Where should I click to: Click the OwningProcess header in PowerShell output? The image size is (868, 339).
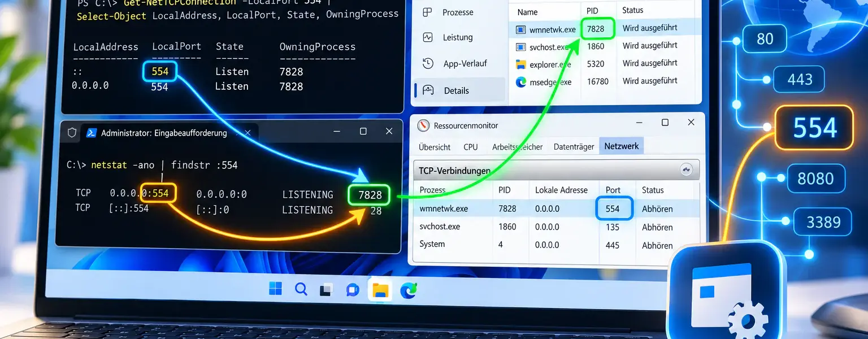point(318,47)
